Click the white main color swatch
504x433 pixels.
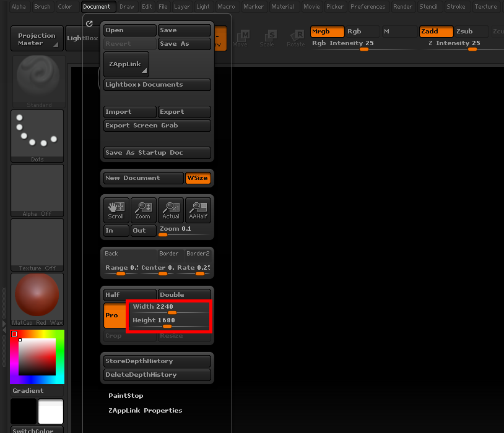coord(51,411)
